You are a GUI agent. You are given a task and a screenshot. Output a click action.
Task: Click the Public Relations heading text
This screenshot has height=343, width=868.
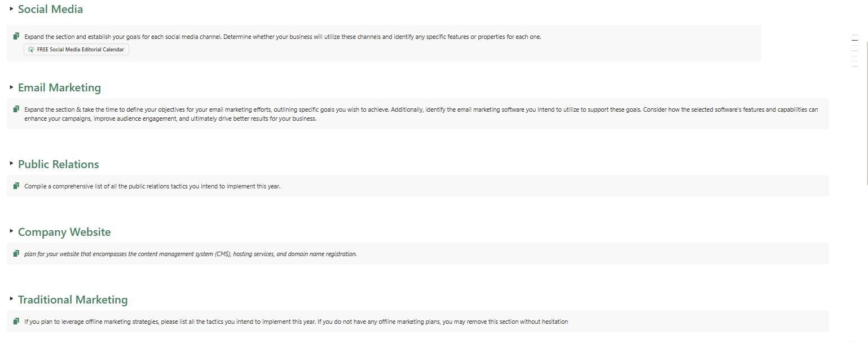click(x=58, y=164)
